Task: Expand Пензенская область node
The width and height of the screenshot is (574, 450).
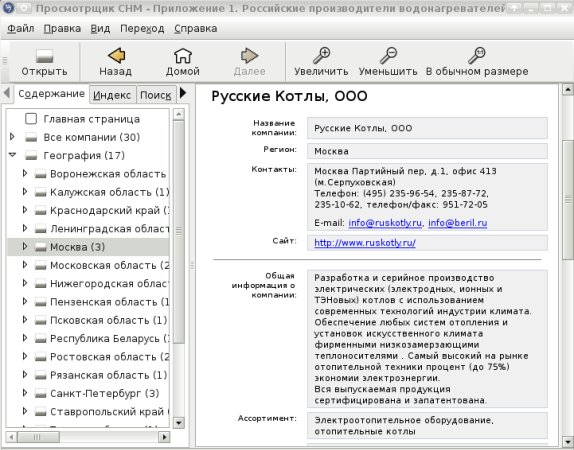Action: [25, 301]
